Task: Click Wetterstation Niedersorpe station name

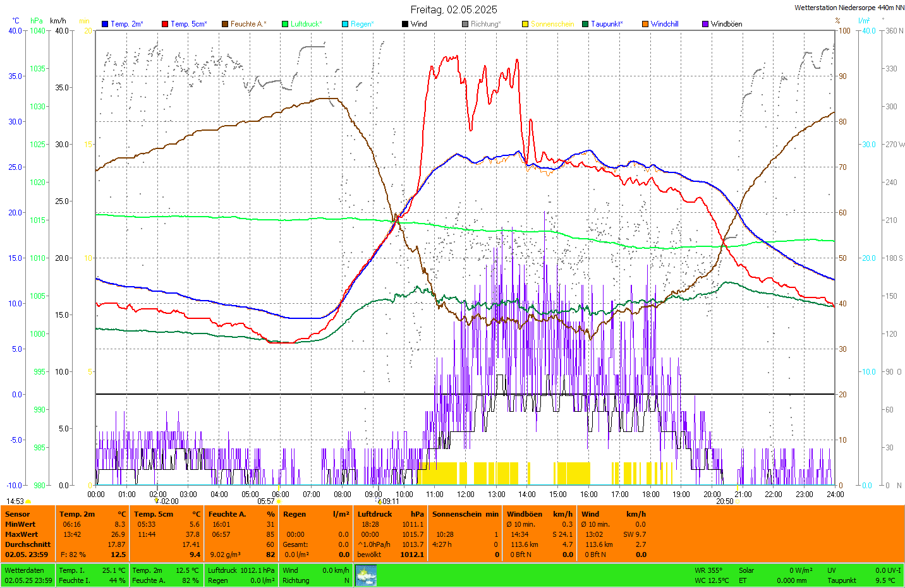Action: point(848,8)
